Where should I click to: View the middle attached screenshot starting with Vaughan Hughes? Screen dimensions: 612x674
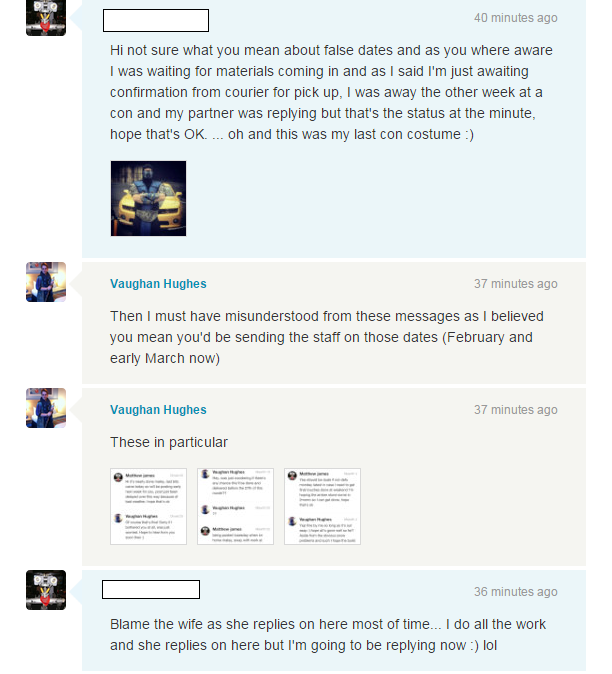[236, 507]
